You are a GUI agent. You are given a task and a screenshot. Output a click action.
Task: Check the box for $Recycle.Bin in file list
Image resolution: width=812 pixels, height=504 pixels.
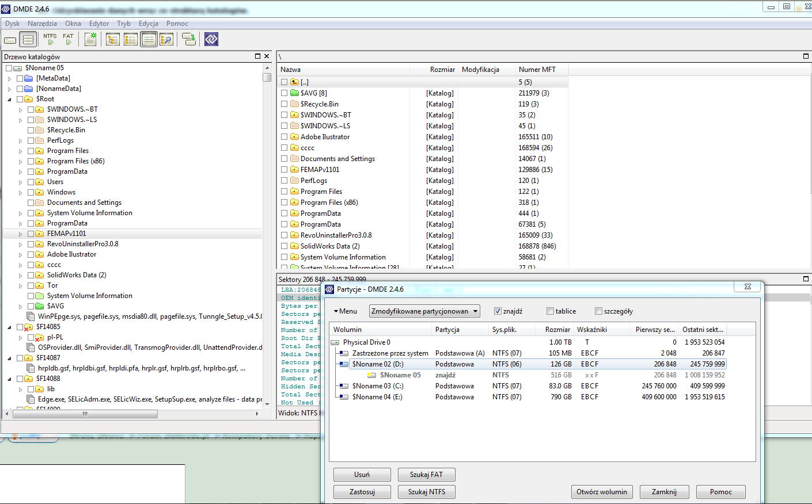pos(284,104)
